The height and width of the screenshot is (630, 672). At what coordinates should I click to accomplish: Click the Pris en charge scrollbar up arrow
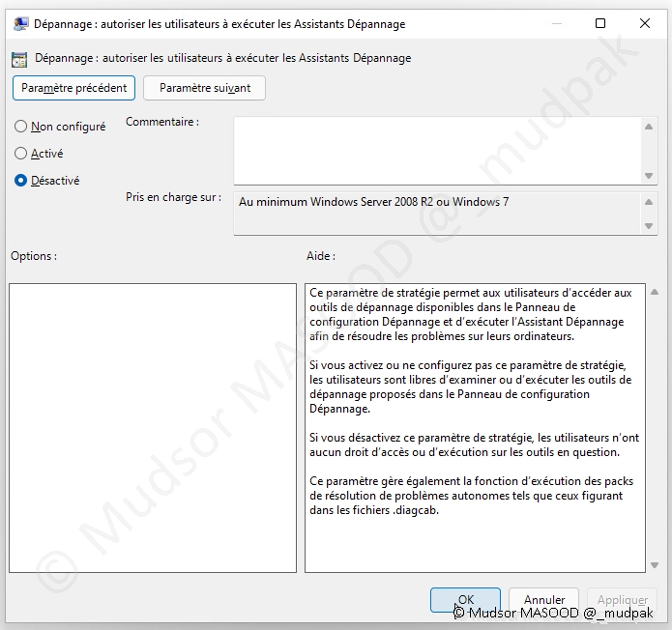[x=650, y=201]
